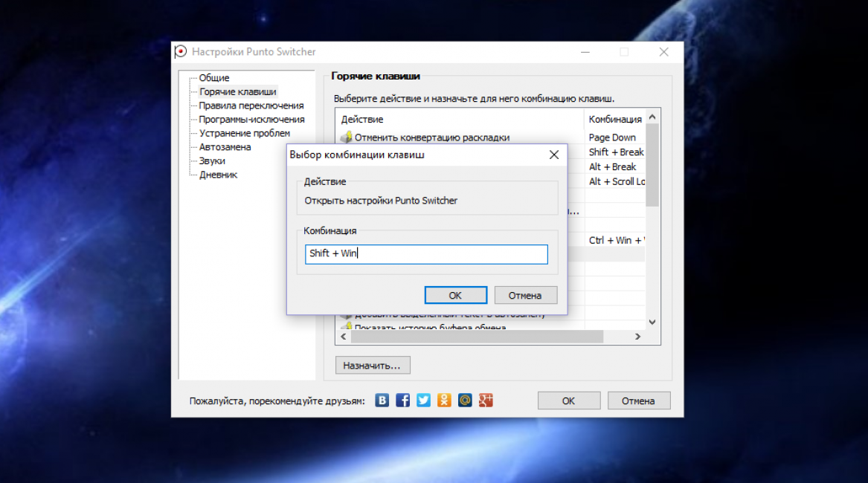Open Программы-исключения section
Image resolution: width=868 pixels, height=483 pixels.
[252, 120]
